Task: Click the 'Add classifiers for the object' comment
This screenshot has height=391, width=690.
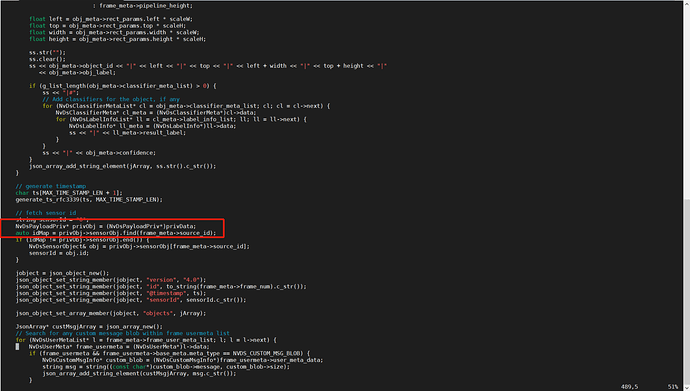Action: point(111,99)
